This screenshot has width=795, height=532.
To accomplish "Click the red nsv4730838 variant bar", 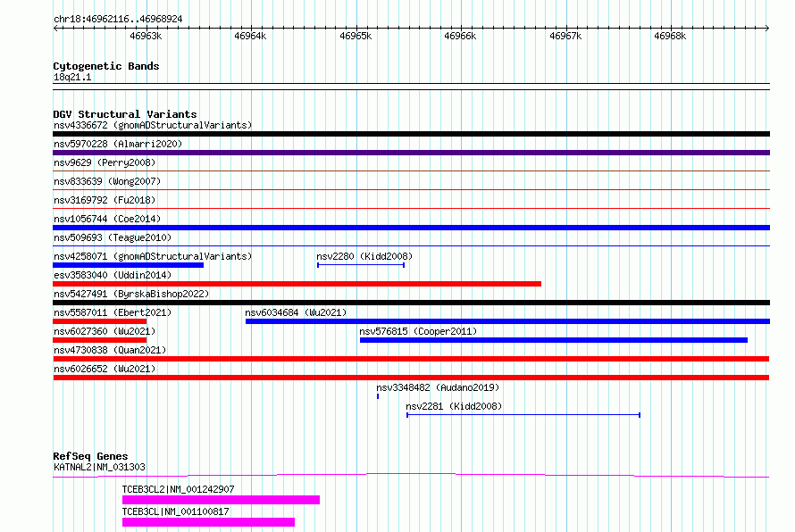I will tap(411, 359).
